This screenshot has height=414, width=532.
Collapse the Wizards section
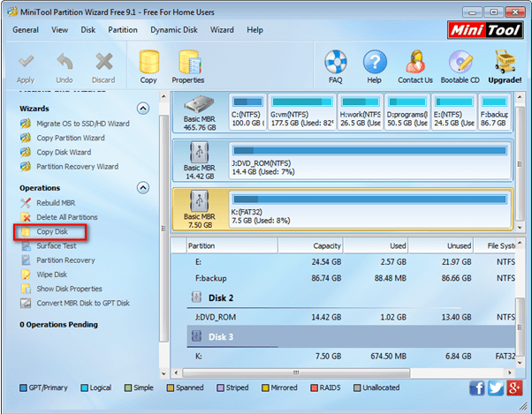click(x=143, y=109)
